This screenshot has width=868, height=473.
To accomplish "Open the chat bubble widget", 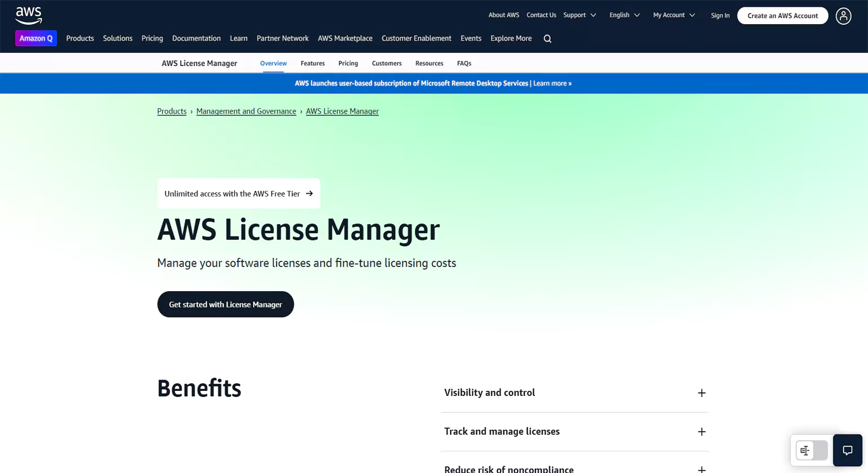I will coord(847,450).
